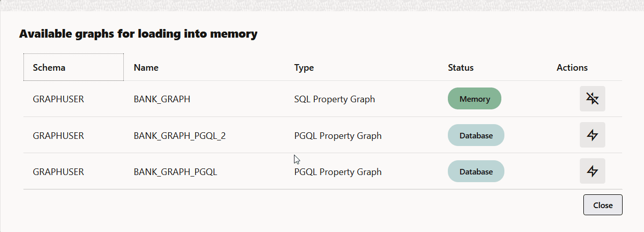The height and width of the screenshot is (232, 644).
Task: Click GRAPHUSER schema cell in first row
Action: (x=58, y=99)
